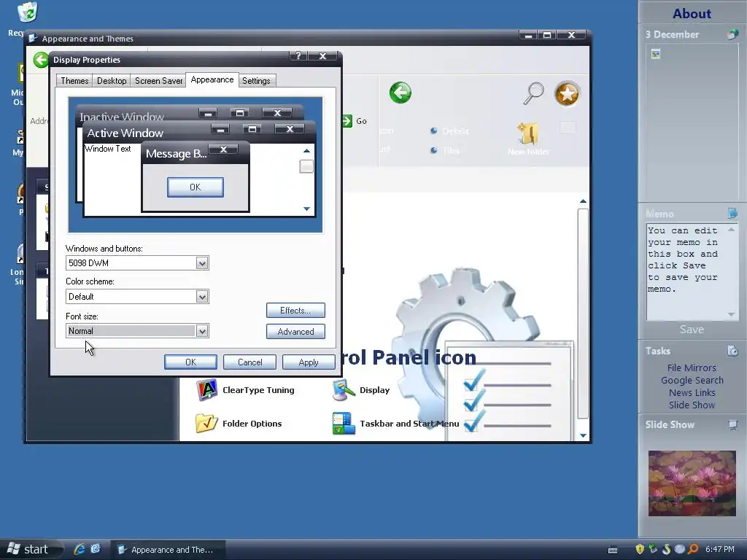Click the small picture icon in the calendar box

point(656,54)
